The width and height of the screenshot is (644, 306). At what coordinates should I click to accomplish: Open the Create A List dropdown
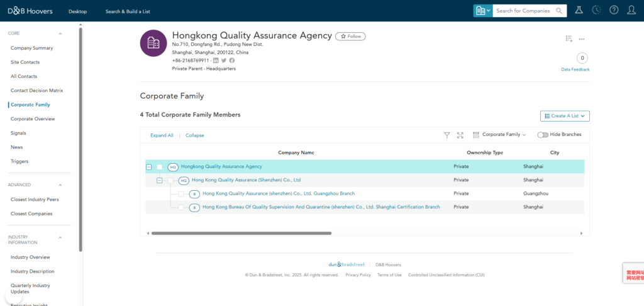565,116
